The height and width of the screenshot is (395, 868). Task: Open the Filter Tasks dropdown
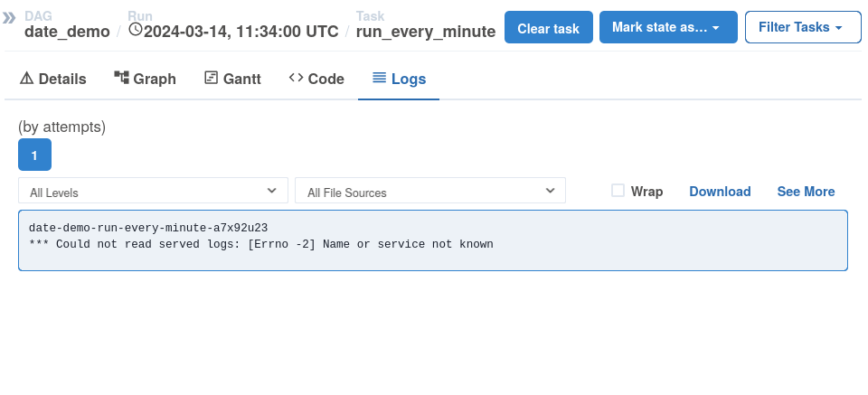tap(802, 28)
